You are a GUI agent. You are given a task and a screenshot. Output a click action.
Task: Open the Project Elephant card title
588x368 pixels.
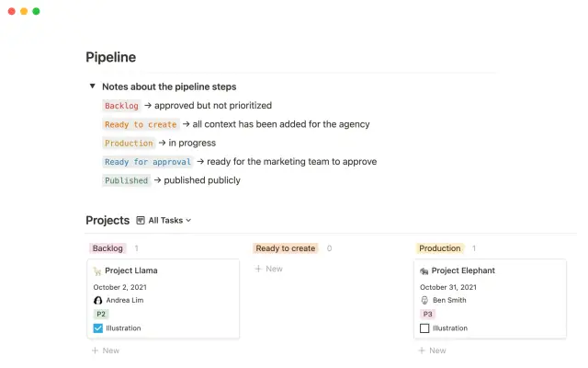[x=463, y=270]
